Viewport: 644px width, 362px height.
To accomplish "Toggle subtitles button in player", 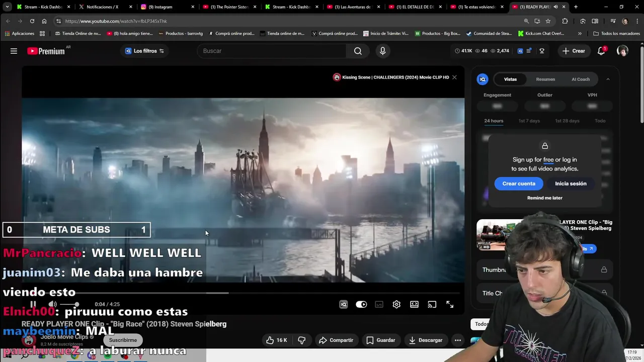I will [379, 304].
